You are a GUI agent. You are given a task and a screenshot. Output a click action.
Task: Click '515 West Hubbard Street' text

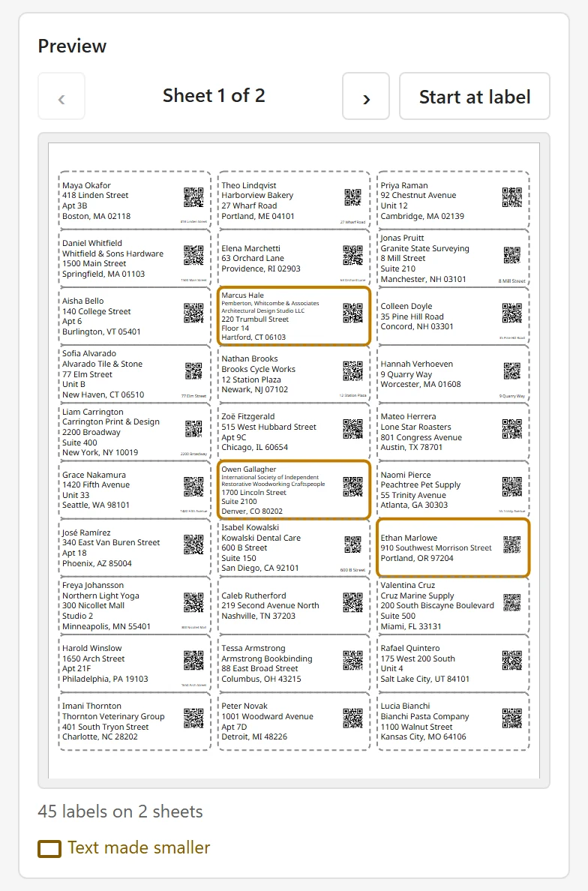pyautogui.click(x=268, y=427)
